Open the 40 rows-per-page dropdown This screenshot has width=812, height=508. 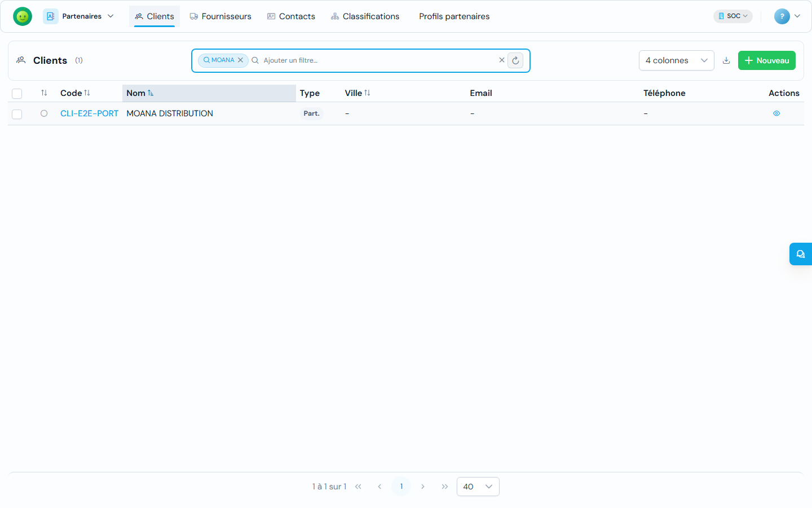(478, 487)
